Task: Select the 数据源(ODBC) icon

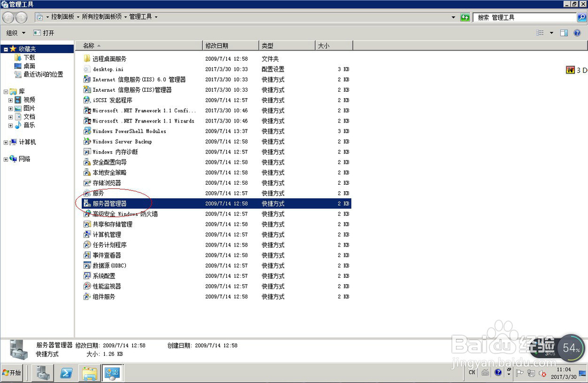Action: point(87,265)
